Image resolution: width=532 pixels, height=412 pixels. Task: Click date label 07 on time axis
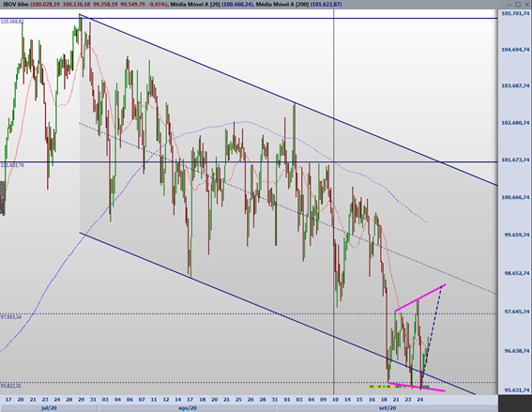tap(142, 400)
